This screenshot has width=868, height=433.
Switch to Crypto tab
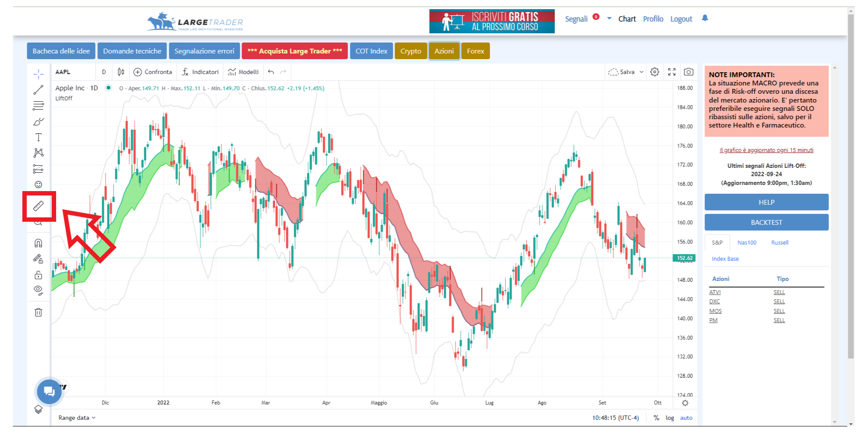pos(410,51)
